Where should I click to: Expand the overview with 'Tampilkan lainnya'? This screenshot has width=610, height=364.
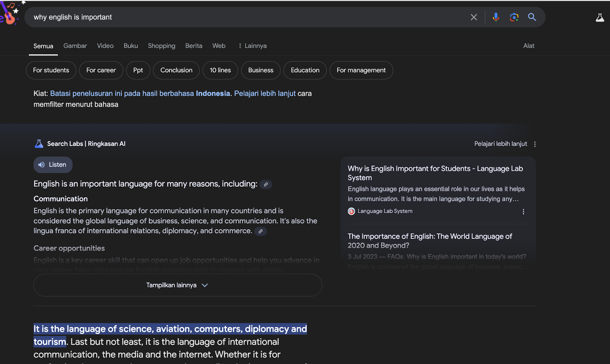pos(178,285)
